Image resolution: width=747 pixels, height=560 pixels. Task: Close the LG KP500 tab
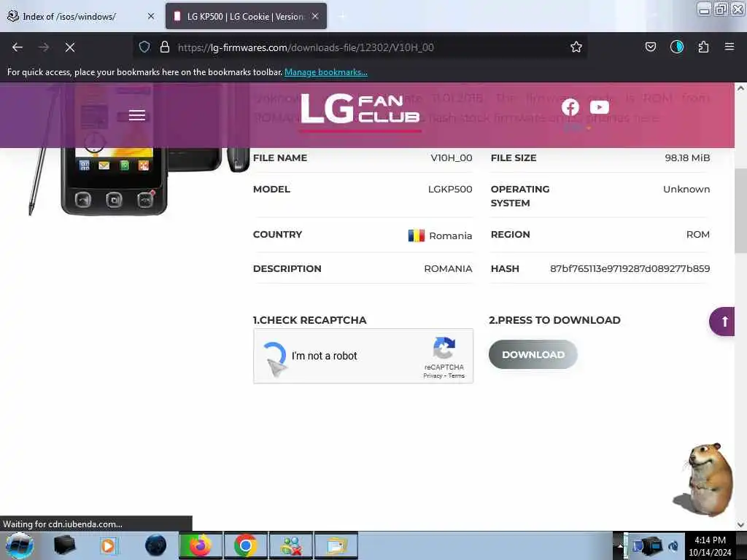(x=315, y=16)
